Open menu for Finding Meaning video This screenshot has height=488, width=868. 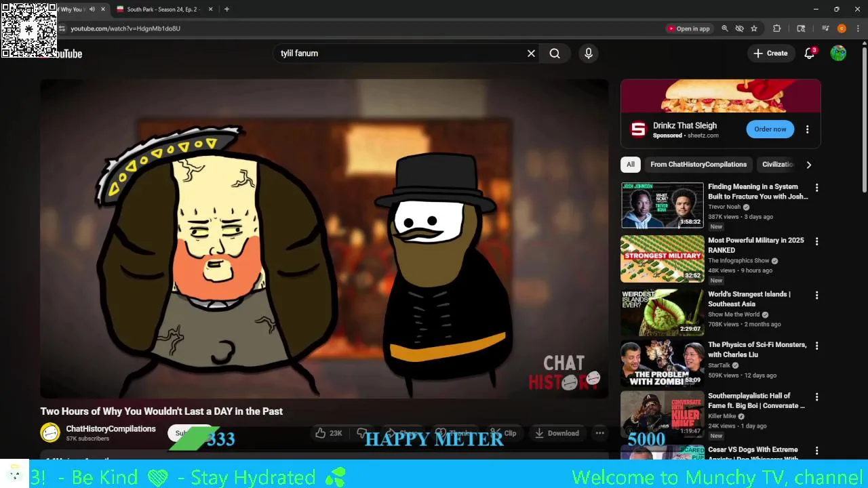click(816, 188)
